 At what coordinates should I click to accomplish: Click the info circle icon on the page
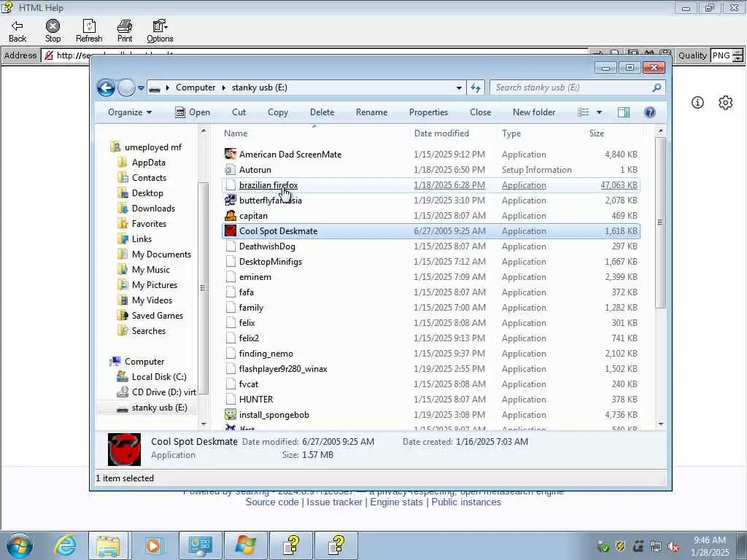697,102
